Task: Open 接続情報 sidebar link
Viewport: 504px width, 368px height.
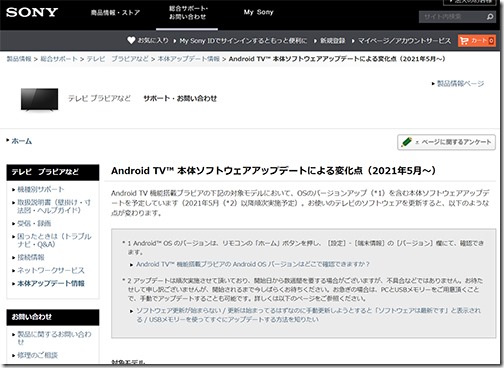Action: coord(31,257)
